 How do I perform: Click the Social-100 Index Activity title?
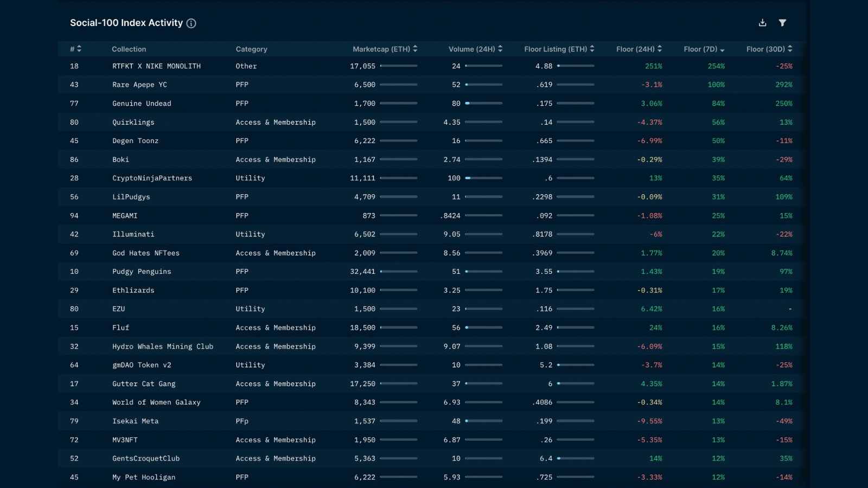(x=126, y=23)
